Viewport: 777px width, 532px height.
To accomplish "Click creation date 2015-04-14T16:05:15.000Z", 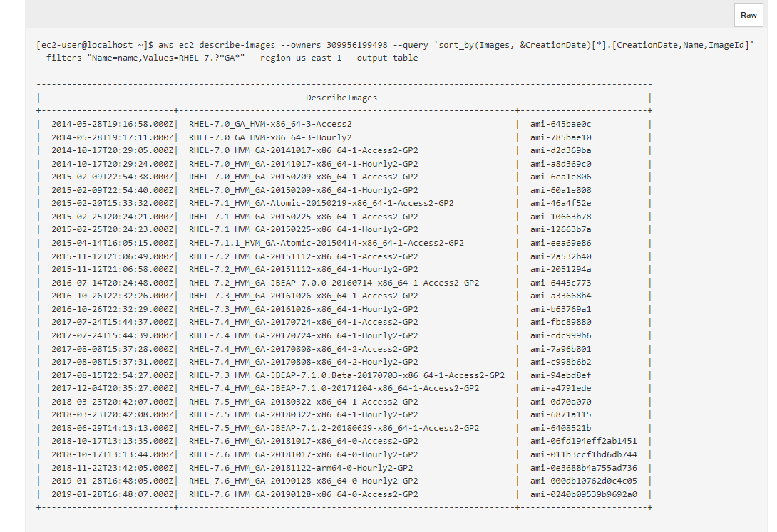I will pos(113,243).
